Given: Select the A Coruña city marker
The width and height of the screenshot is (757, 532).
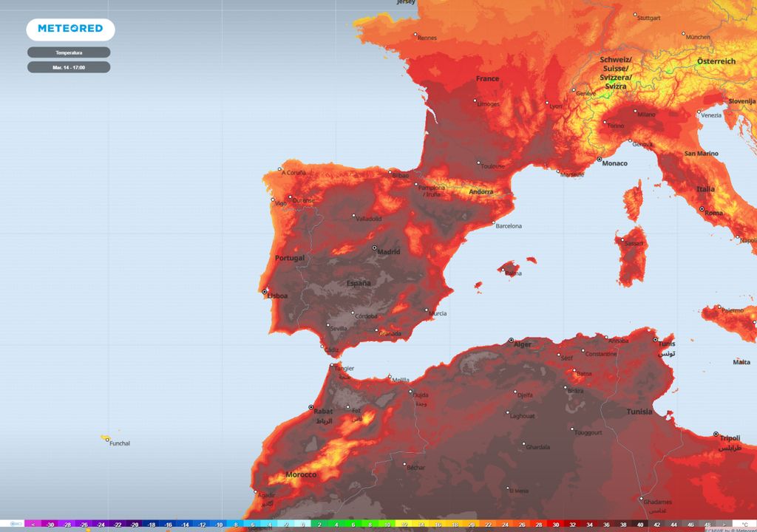Looking at the screenshot, I should 279,169.
